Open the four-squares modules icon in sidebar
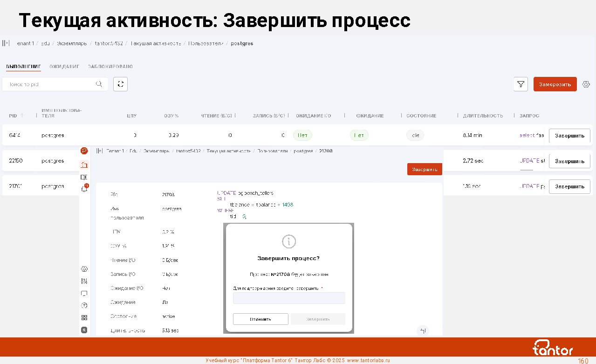Image resolution: width=596 pixels, height=364 pixels. [84, 317]
